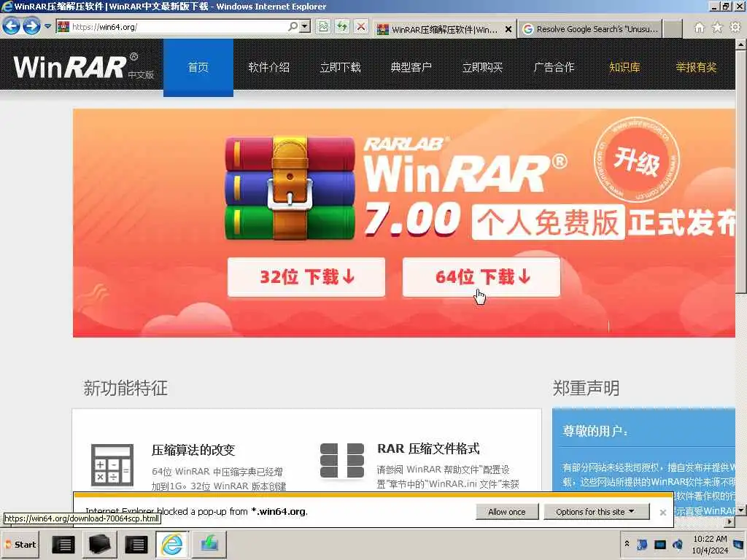Close the WinRAR browser tab
This screenshot has width=747, height=560.
pos(508,29)
